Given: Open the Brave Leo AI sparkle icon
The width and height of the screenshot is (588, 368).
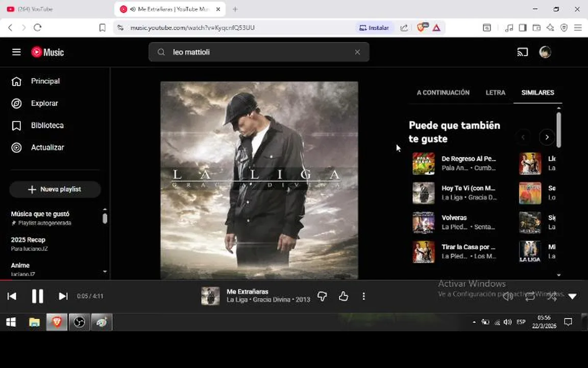Looking at the screenshot, I should click(x=550, y=28).
